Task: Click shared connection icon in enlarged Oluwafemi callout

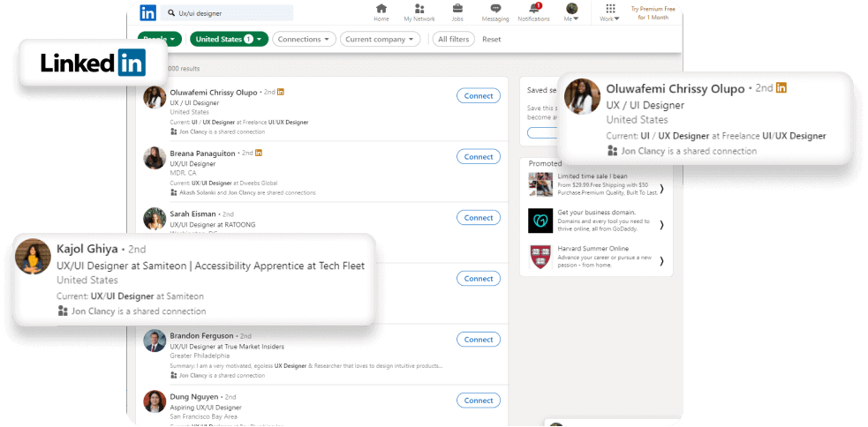Action: pyautogui.click(x=612, y=151)
